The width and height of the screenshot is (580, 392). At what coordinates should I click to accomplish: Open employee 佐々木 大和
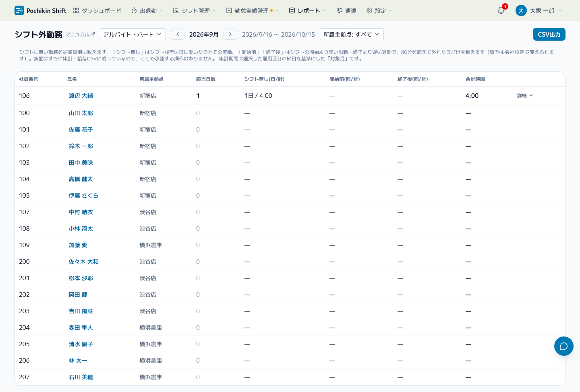(x=84, y=262)
